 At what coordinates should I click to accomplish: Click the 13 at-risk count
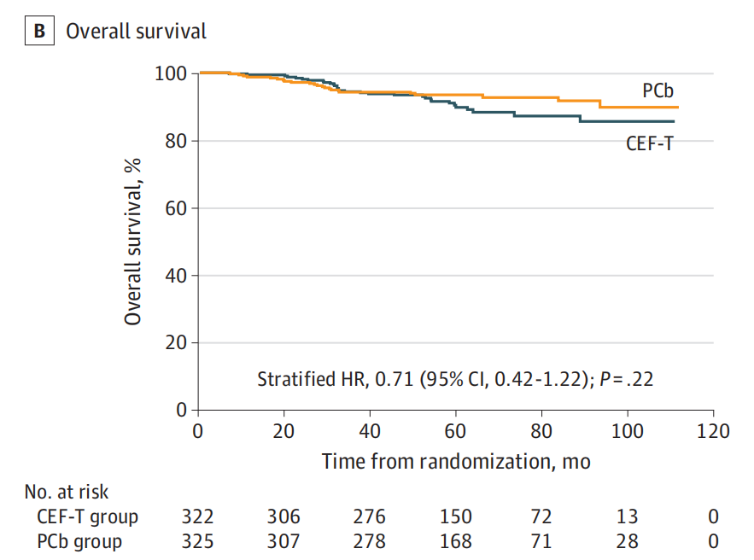pos(628,516)
